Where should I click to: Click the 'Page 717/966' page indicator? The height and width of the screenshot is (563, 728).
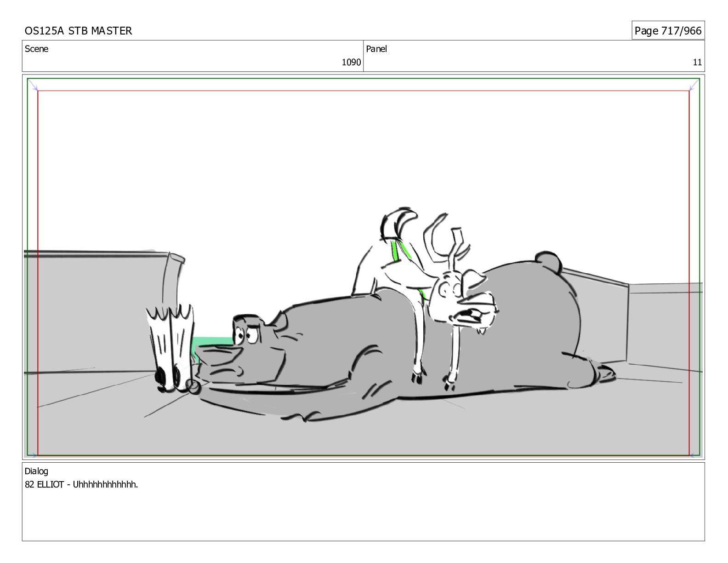point(668,31)
